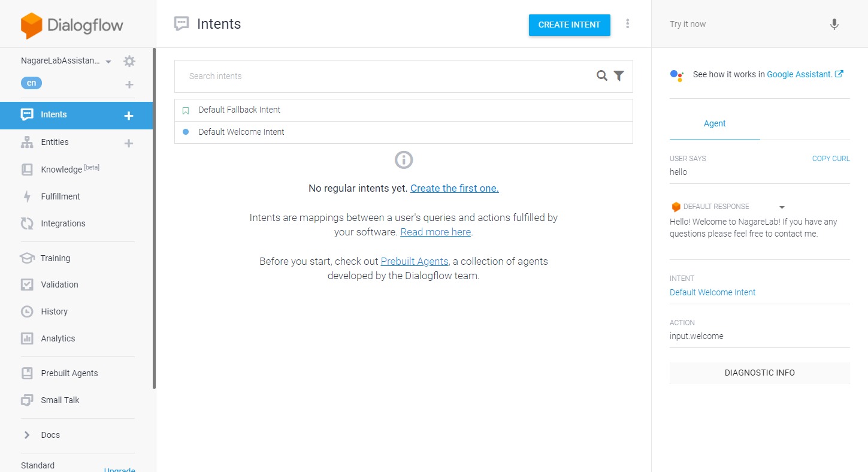Screen dimensions: 868x472
Task: Click the Fulfillment lightning bolt icon
Action: (x=27, y=196)
